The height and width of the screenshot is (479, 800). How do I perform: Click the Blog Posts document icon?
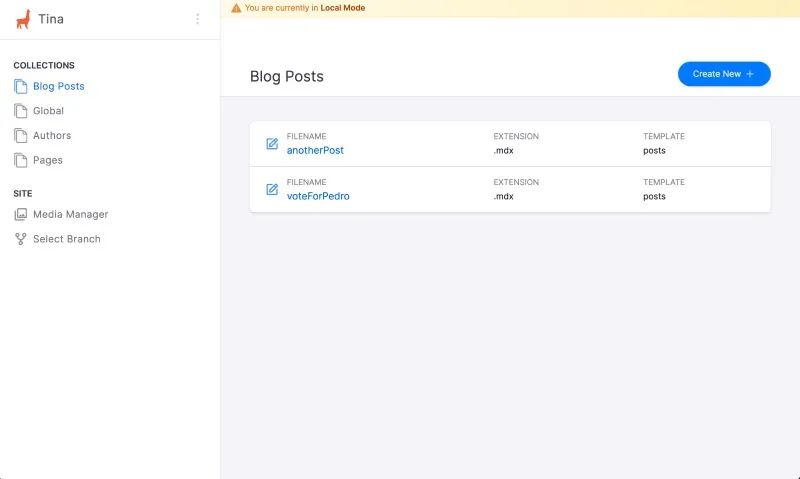click(x=20, y=86)
